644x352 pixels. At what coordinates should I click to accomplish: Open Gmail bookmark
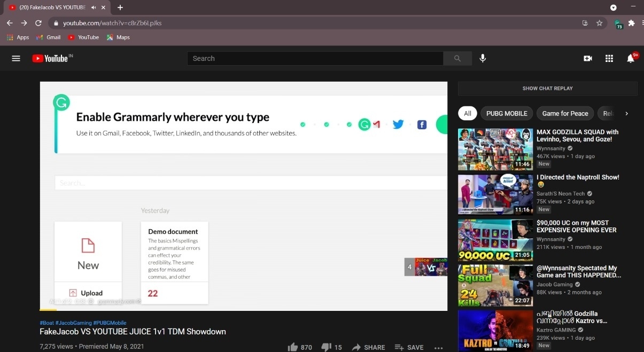pyautogui.click(x=48, y=37)
